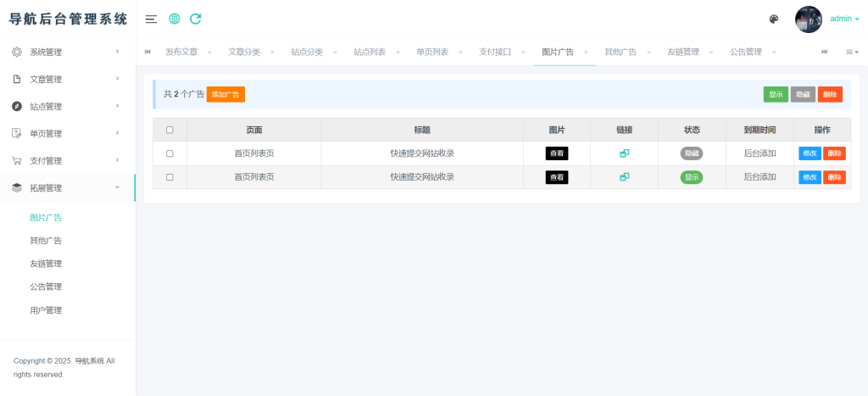Close the 其他广告 tab
The image size is (868, 396).
point(648,53)
